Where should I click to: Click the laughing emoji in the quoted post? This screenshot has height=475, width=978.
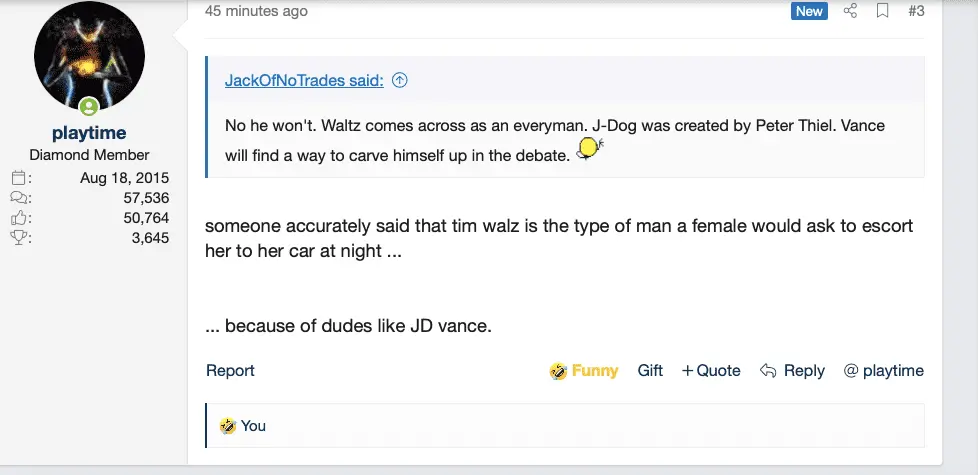click(588, 150)
